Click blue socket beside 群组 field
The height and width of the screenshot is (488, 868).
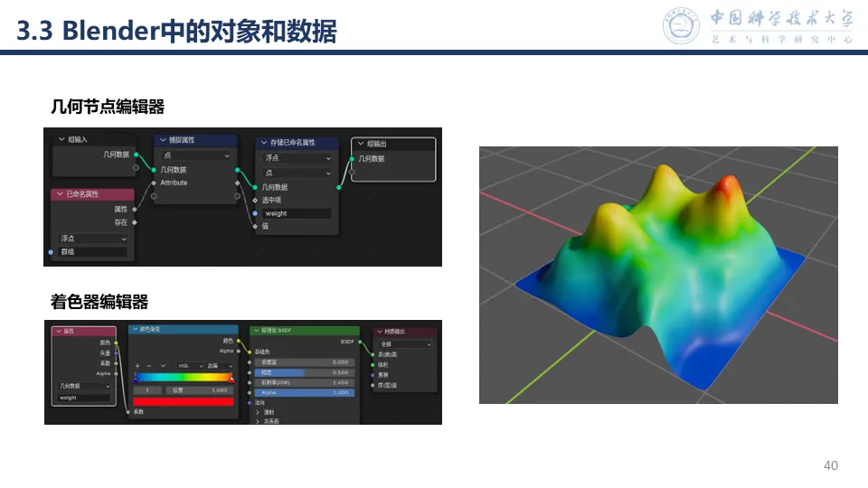(51, 252)
